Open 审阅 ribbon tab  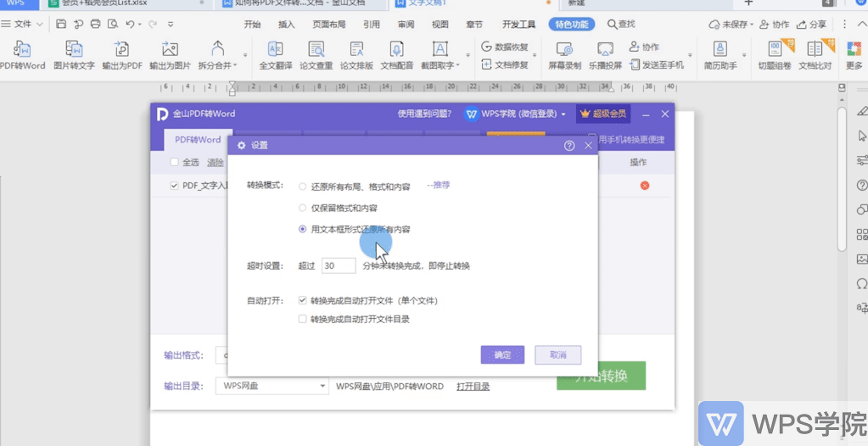click(x=406, y=25)
